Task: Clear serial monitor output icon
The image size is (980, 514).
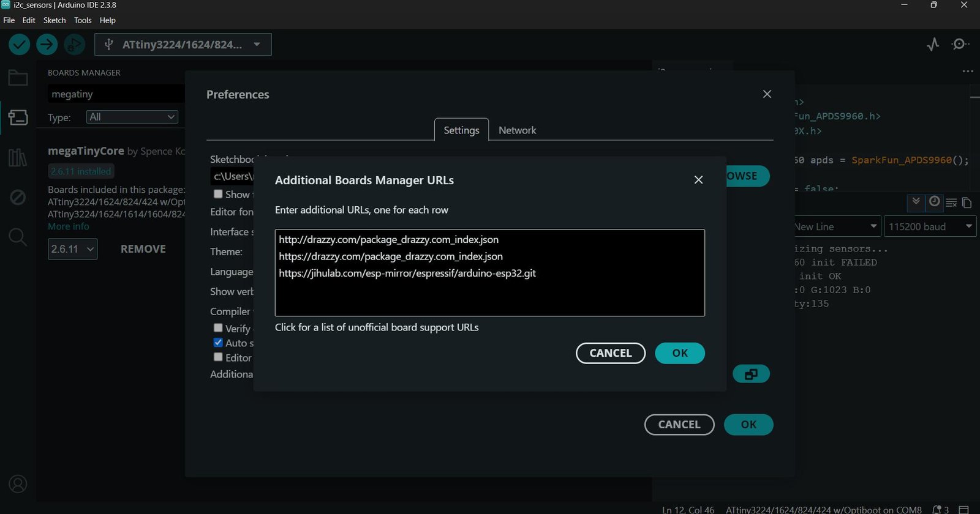Action: [951, 203]
